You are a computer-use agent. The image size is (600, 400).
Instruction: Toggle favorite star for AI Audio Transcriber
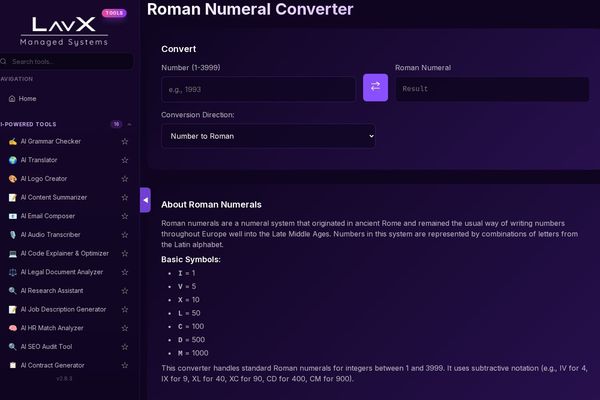[125, 235]
